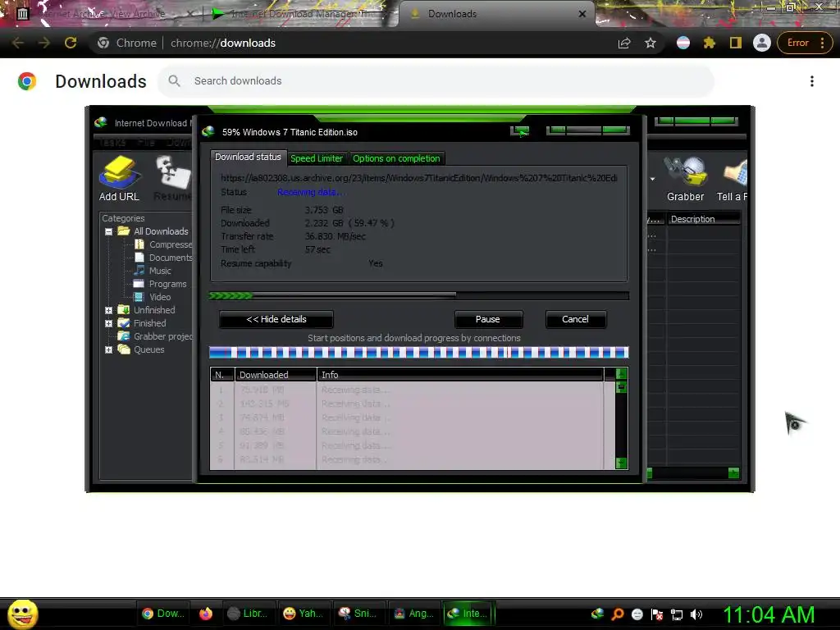840x630 pixels.
Task: Select the Music category
Action: pos(153,271)
